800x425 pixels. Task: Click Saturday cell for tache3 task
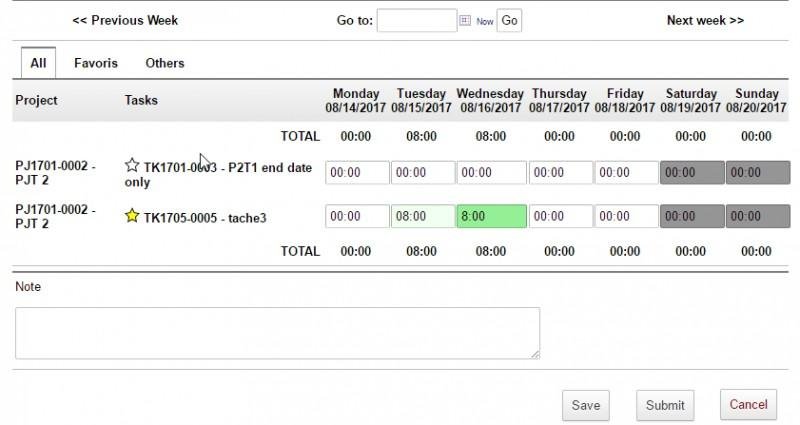[692, 216]
